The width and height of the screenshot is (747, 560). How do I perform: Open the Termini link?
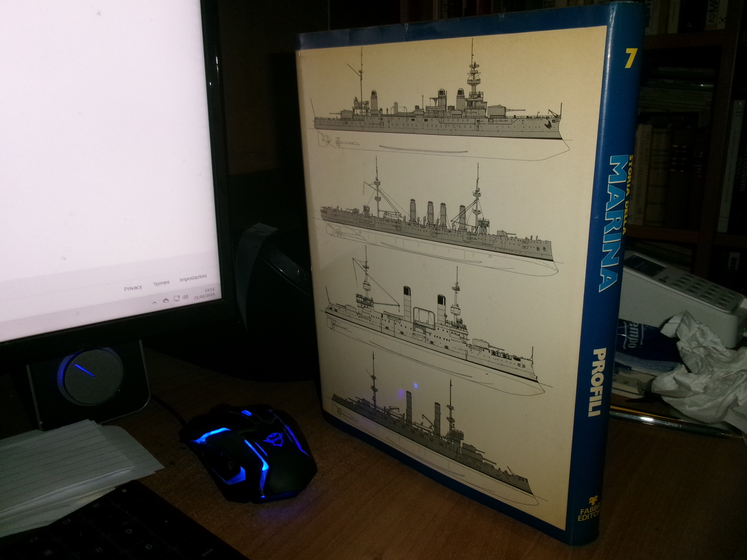coord(161,283)
